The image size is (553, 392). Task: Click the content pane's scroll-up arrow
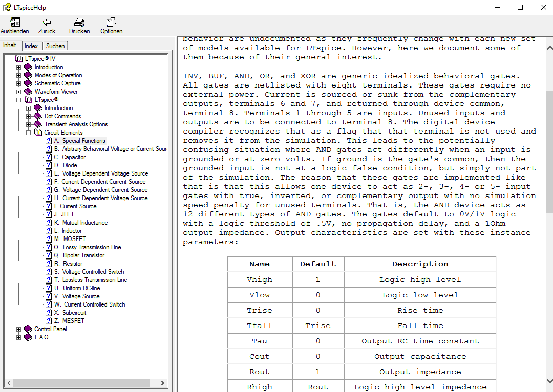(x=549, y=48)
